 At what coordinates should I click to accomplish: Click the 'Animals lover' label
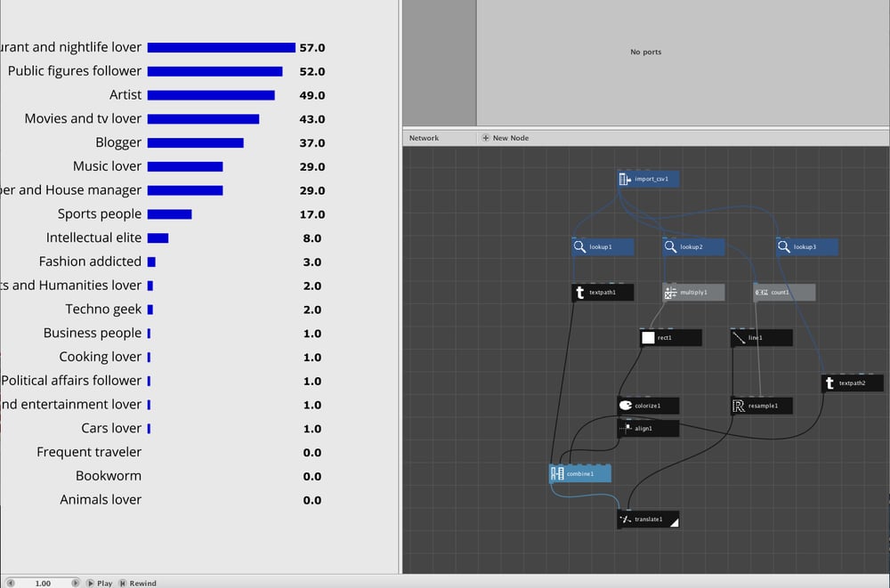pos(101,500)
